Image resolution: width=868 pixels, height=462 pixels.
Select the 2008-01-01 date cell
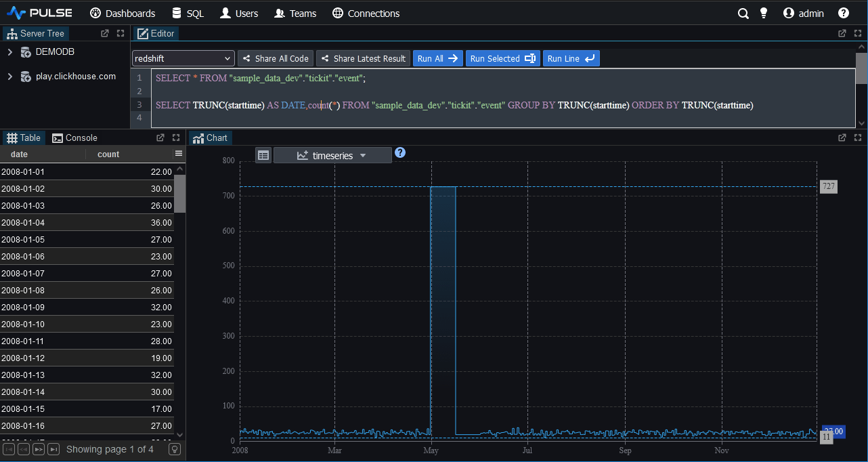tap(43, 172)
